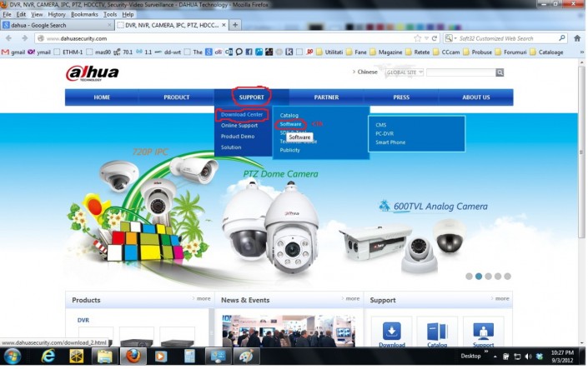Open Internet Explorer from the taskbar
The width and height of the screenshot is (588, 369).
tap(48, 356)
